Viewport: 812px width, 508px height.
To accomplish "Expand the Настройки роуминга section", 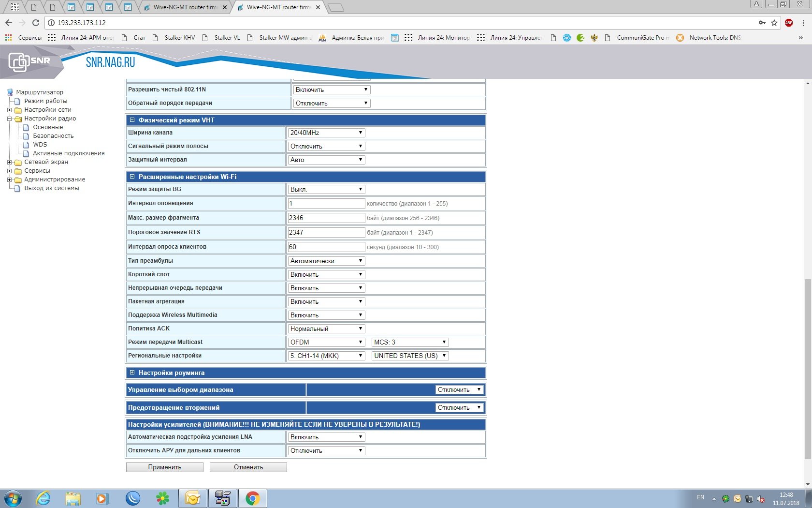I will 132,373.
